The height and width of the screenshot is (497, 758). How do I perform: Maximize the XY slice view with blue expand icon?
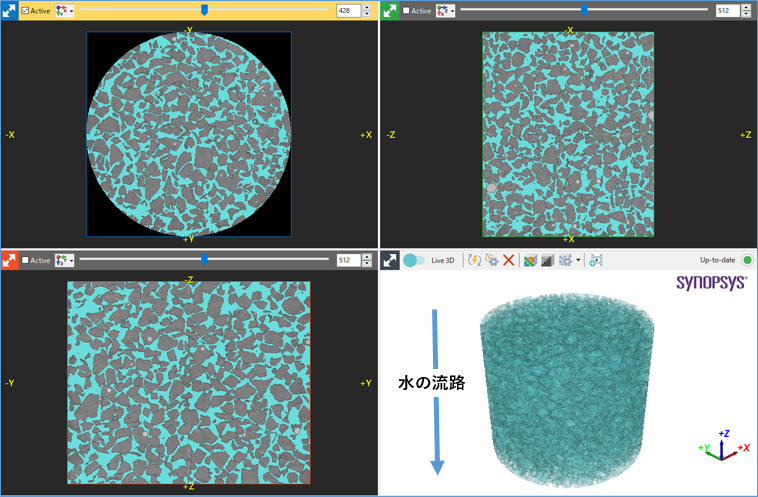[9, 10]
